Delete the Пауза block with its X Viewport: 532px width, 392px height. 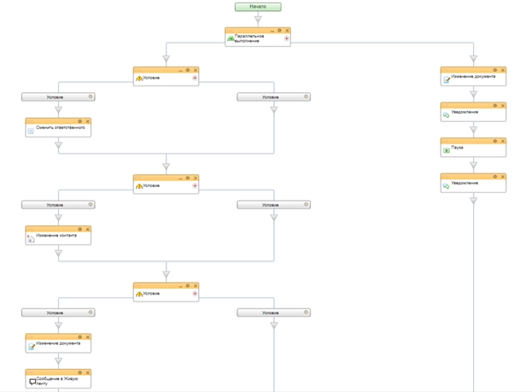tap(502, 141)
